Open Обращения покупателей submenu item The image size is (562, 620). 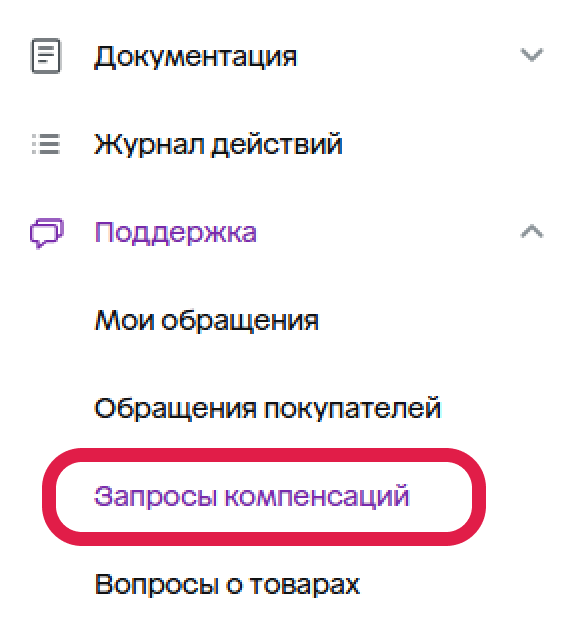(x=267, y=408)
